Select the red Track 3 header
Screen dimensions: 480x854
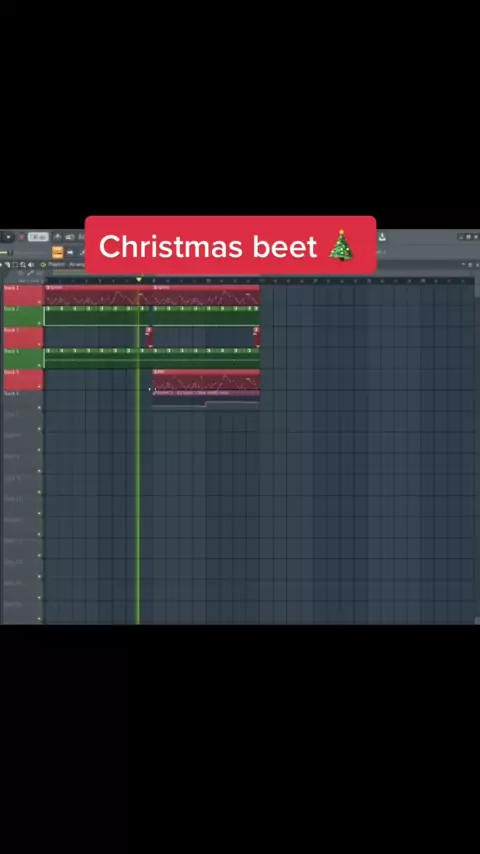click(x=23, y=337)
